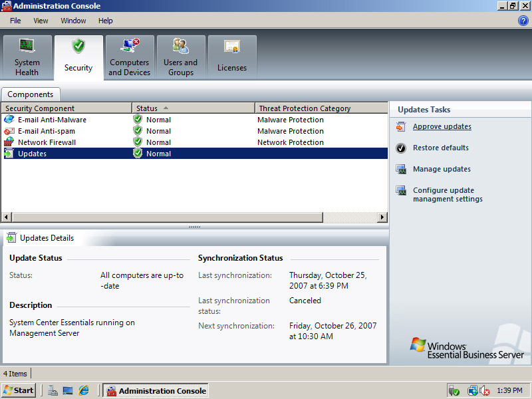
Task: Click Restore defaults task
Action: [441, 148]
